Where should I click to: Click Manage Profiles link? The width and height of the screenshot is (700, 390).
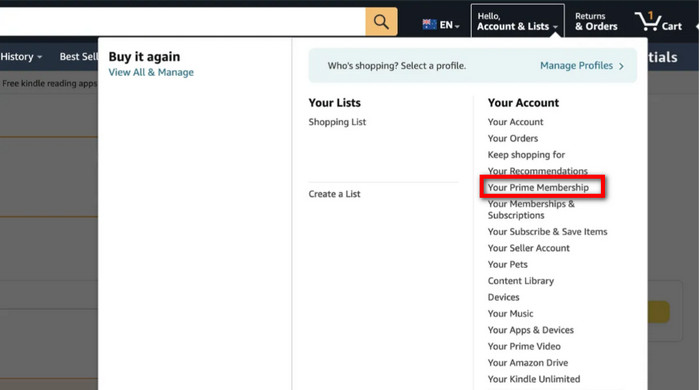tap(576, 66)
